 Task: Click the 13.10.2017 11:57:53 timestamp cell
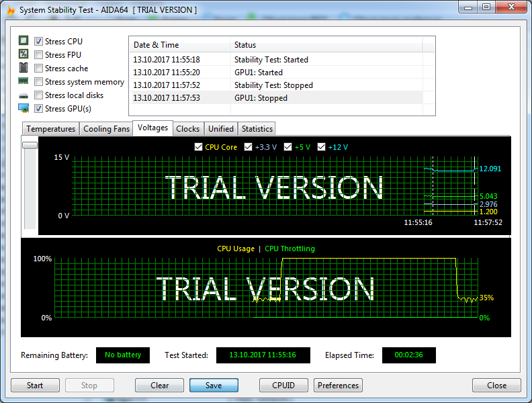167,98
